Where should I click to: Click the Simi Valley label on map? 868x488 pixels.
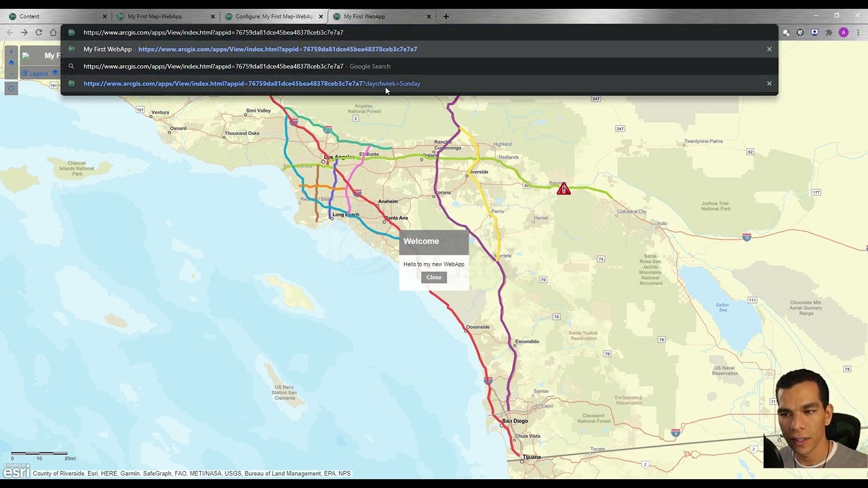click(x=258, y=110)
